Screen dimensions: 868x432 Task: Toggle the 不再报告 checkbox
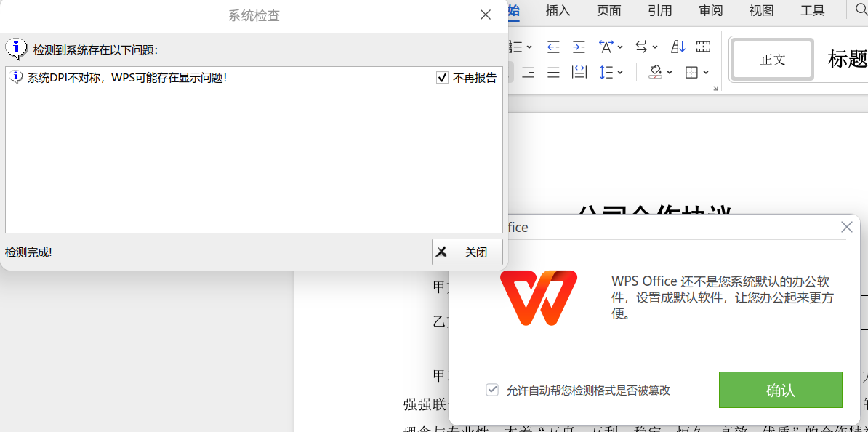[x=442, y=78]
